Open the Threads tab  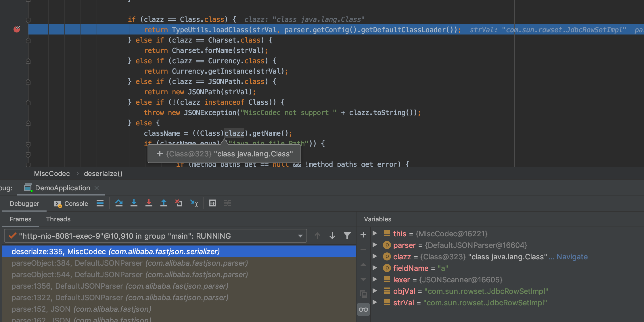point(58,219)
